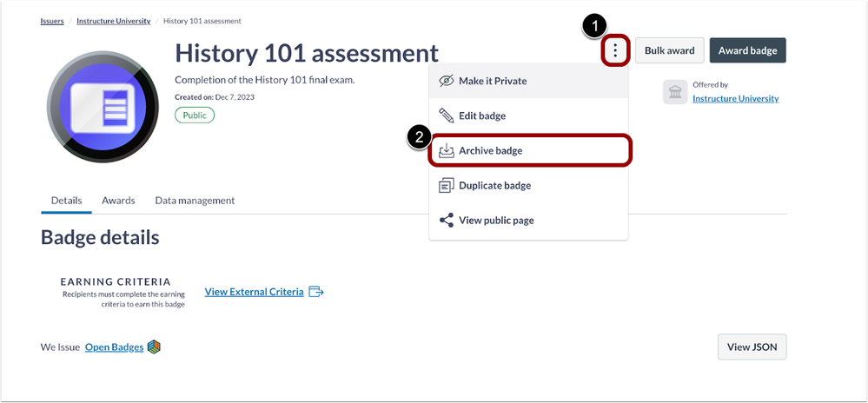Choose Duplicate badge from the menu

pyautogui.click(x=494, y=185)
